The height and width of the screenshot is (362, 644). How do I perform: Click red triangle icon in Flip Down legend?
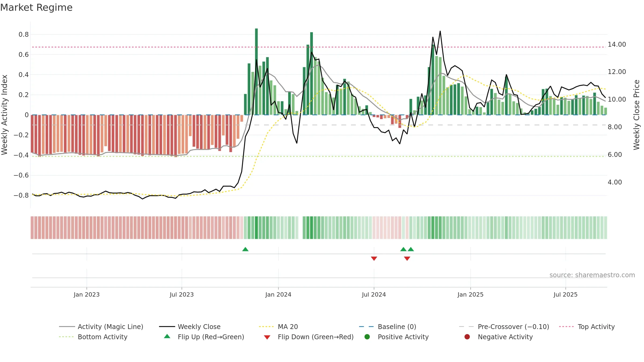tap(267, 337)
